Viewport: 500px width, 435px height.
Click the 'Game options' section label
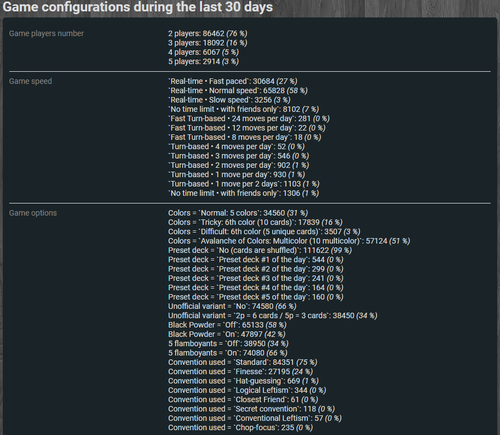[x=33, y=213]
